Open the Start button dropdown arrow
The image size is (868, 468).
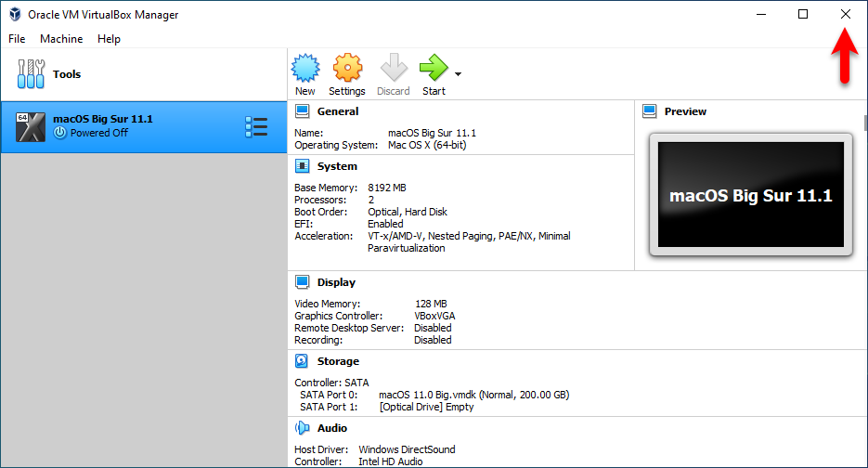(x=458, y=74)
